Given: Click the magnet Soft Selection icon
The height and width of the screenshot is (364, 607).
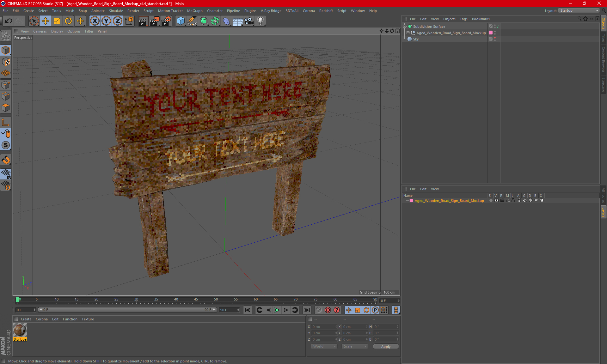Looking at the screenshot, I should click(6, 160).
